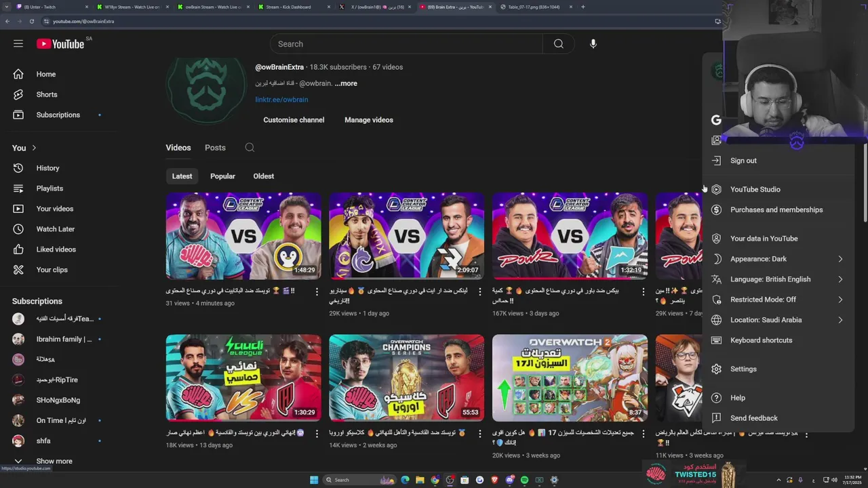
Task: Open Spotify from the taskbar
Action: 524,480
